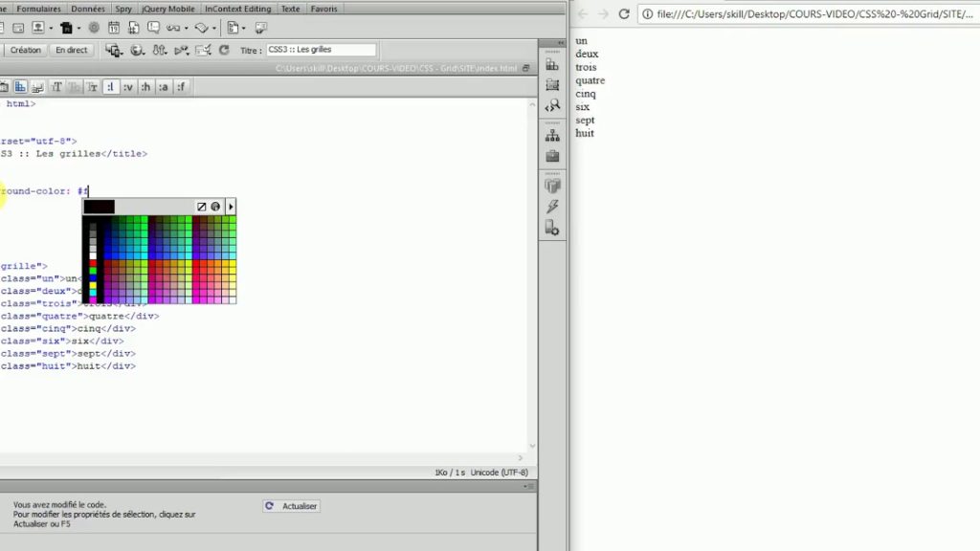
Task: Toggle the :l pseudo-class filter button
Action: coord(112,86)
